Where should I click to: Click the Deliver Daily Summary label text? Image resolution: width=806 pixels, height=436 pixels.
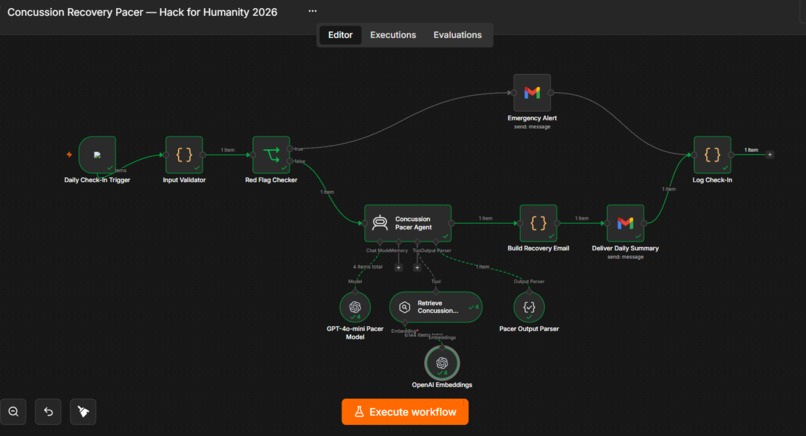coord(625,248)
